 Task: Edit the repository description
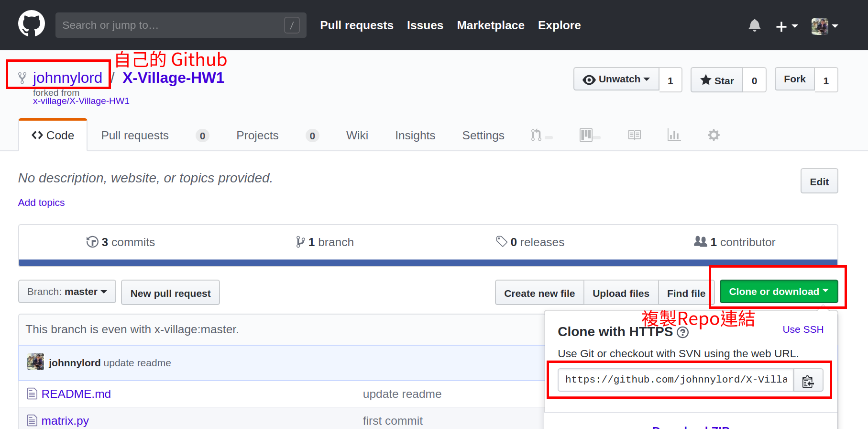coord(819,181)
